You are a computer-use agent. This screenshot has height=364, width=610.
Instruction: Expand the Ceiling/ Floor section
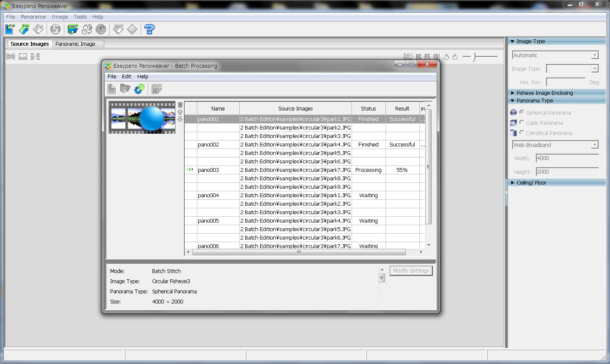[x=513, y=182]
